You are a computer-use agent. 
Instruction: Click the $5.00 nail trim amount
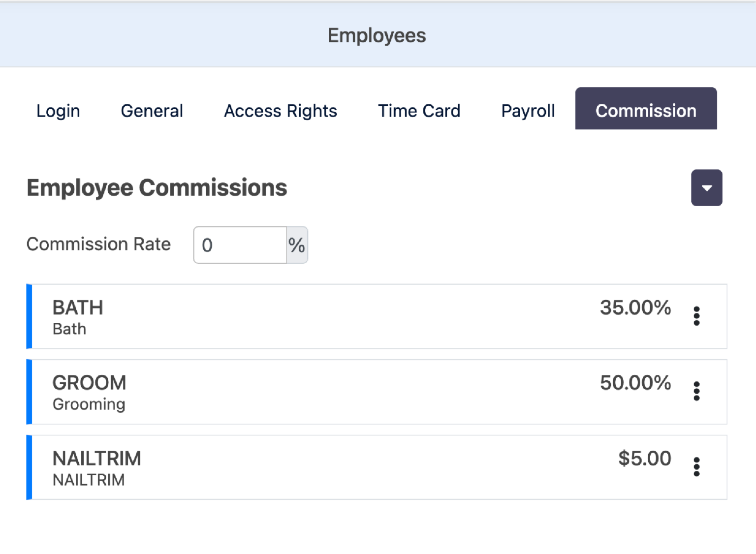coord(644,458)
